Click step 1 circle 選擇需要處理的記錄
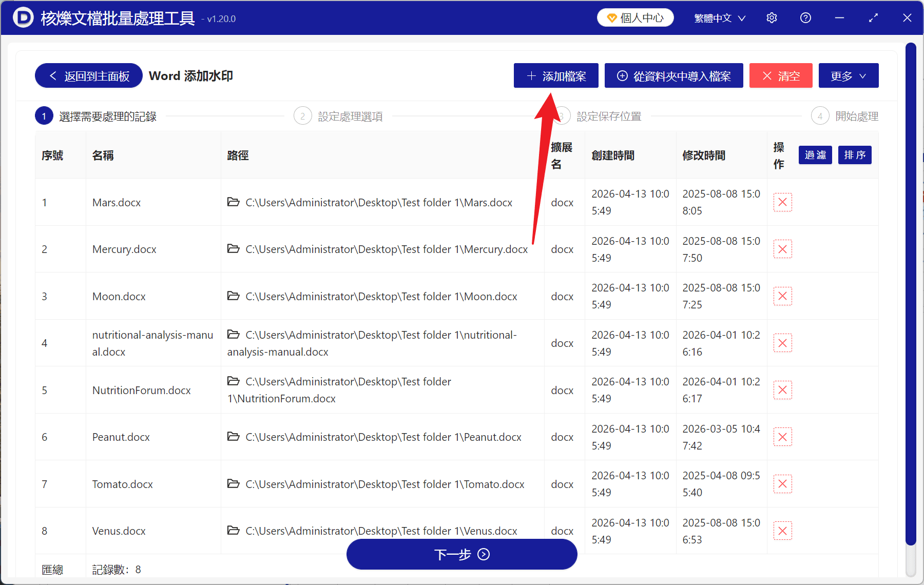 click(44, 115)
